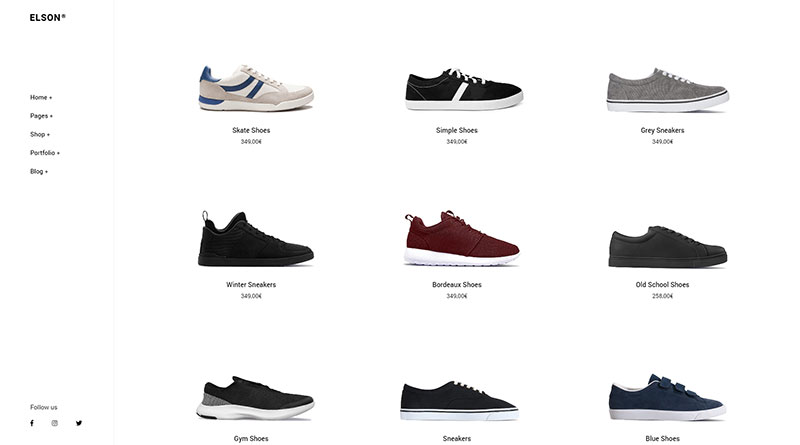800x445 pixels.
Task: Open the Gym Shoes product image
Action: 255,398
